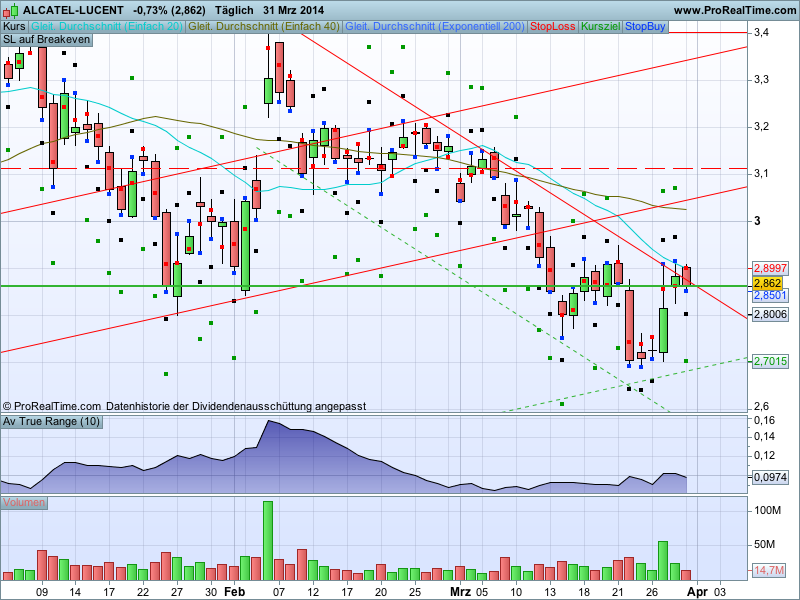This screenshot has width=800, height=600.
Task: Click the 2,8006 price tag
Action: 769,314
